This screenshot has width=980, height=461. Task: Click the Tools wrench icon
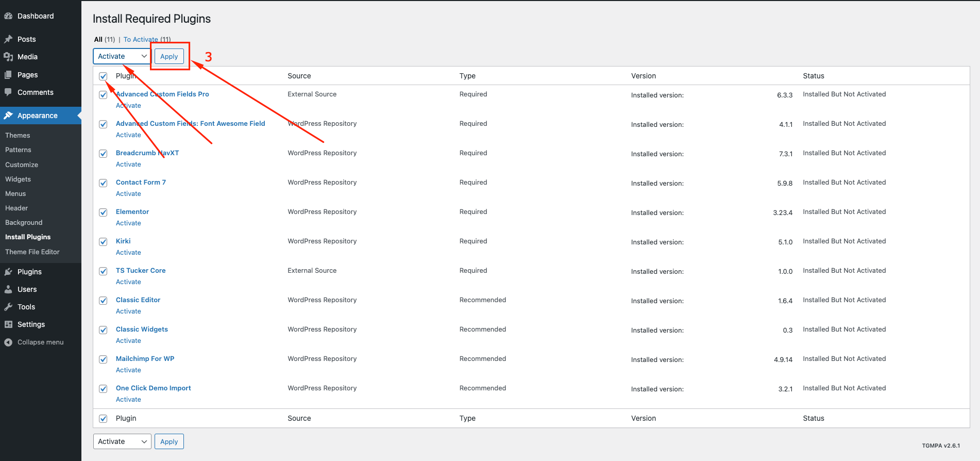click(8, 307)
